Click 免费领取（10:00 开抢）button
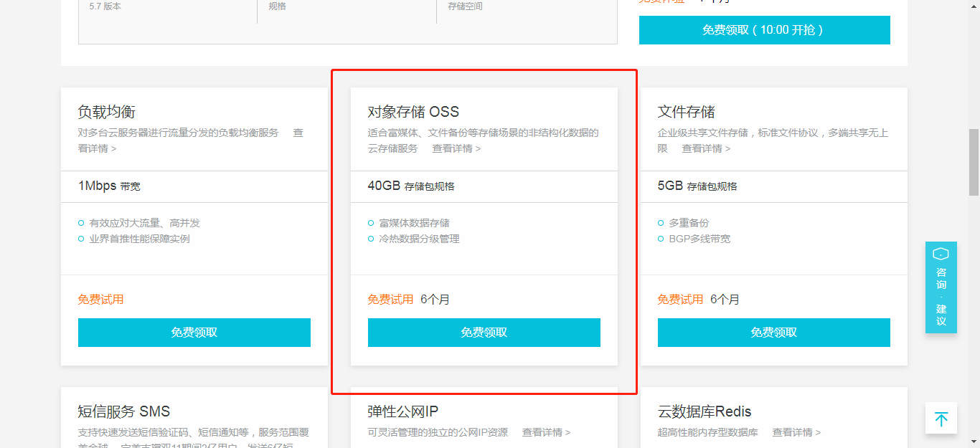980x448 pixels. [764, 30]
